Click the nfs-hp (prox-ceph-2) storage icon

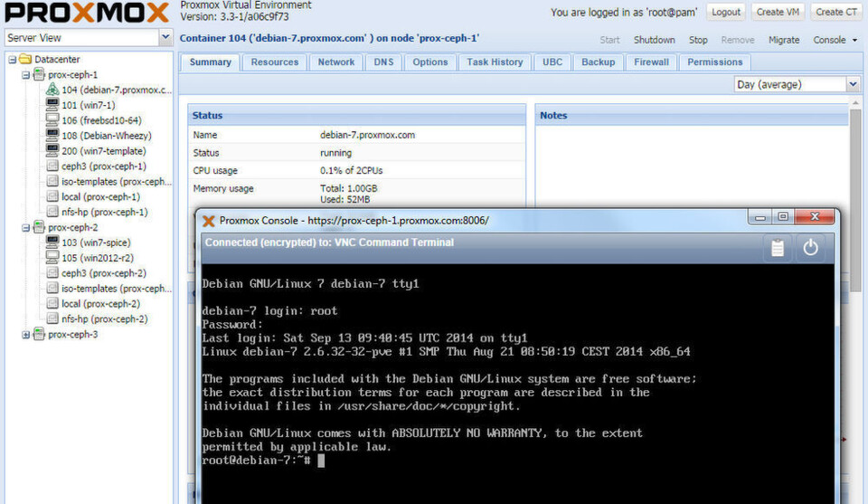click(x=52, y=319)
